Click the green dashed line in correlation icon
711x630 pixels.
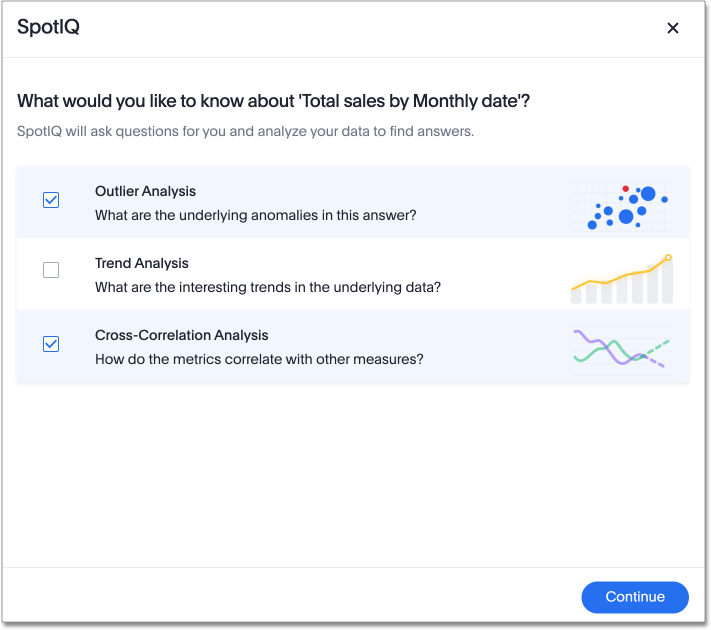(659, 346)
